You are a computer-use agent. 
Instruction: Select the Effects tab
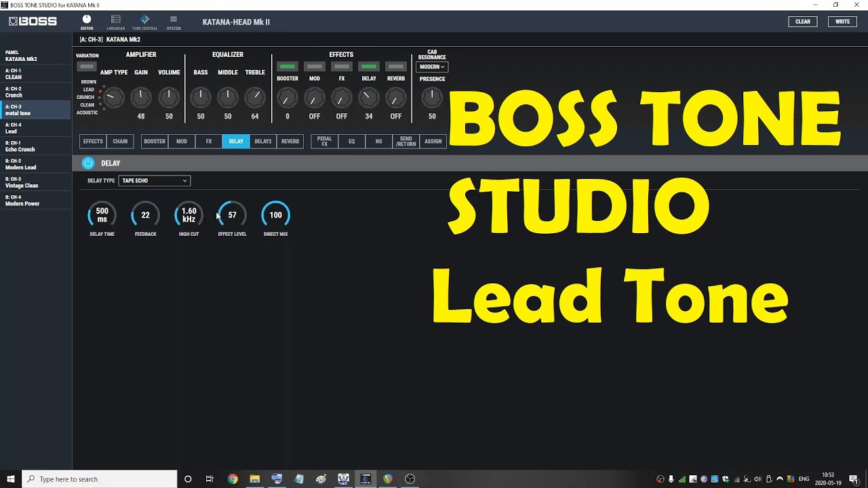pos(93,142)
